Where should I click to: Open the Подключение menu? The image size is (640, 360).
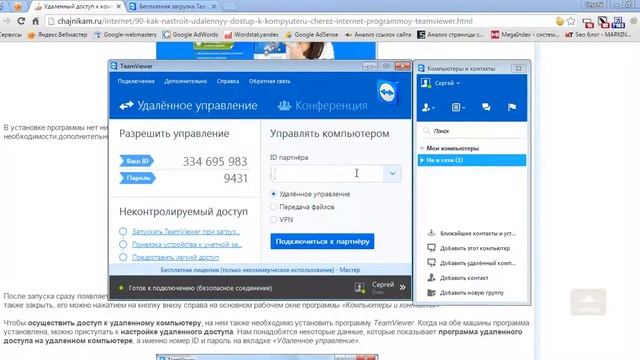[136, 81]
